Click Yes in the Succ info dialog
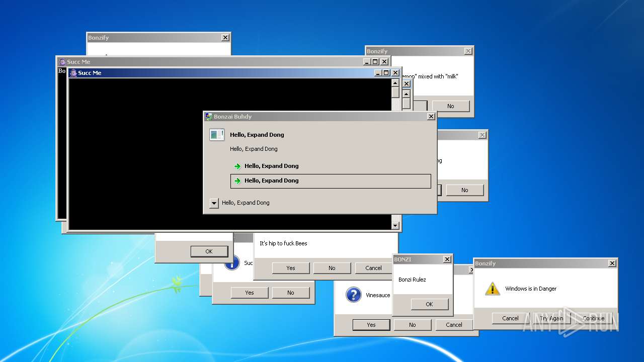Screen dimensions: 644x362 pyautogui.click(x=250, y=293)
